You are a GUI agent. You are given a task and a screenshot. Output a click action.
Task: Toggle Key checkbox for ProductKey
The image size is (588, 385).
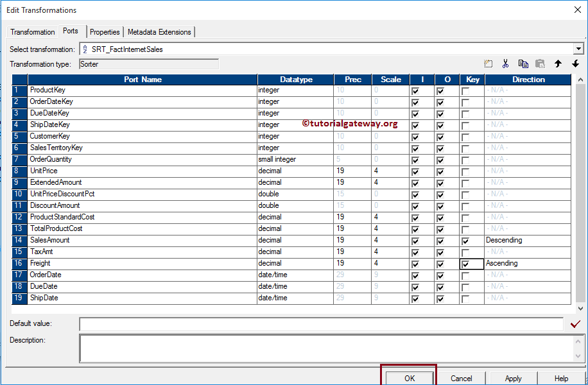pos(465,91)
